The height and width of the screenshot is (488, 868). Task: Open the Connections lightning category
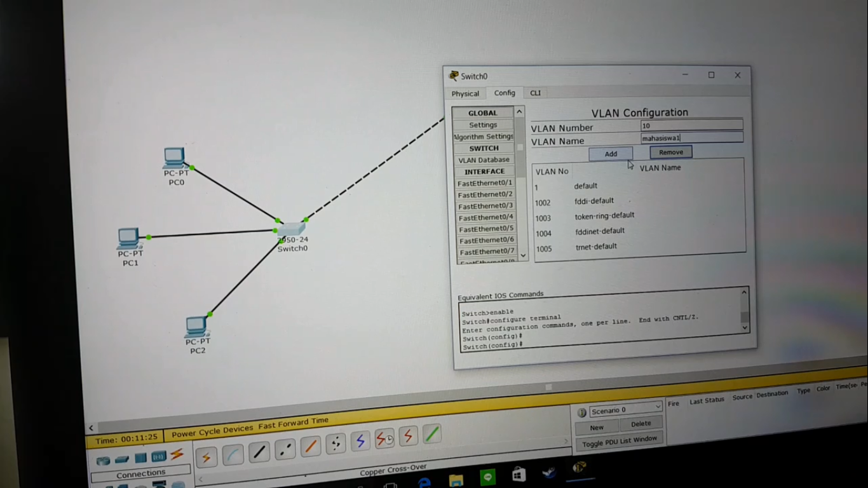pos(177,454)
